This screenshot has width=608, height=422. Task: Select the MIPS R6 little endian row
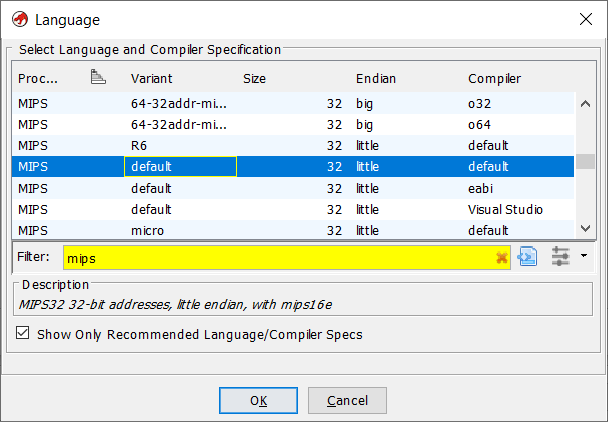pyautogui.click(x=292, y=145)
